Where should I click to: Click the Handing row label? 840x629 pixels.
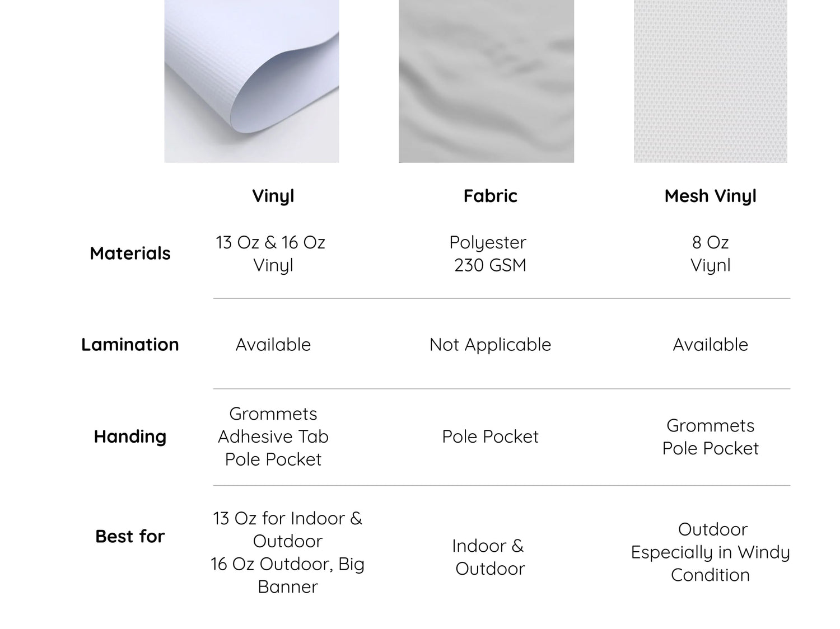pos(130,436)
